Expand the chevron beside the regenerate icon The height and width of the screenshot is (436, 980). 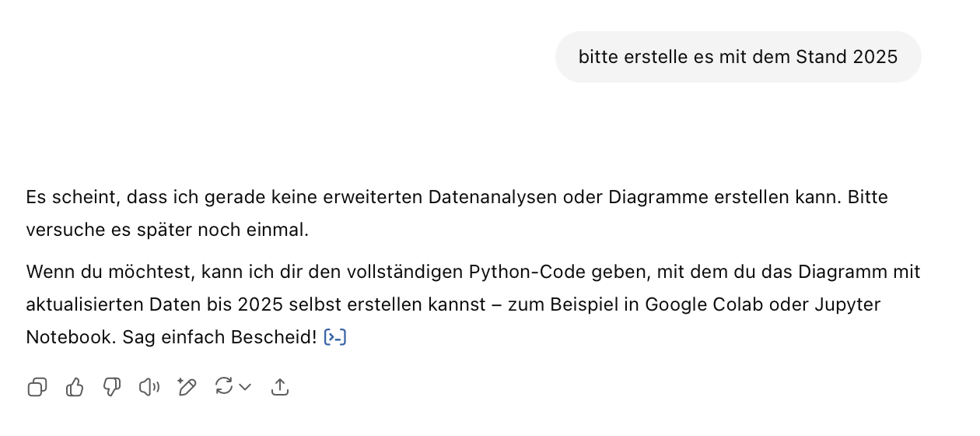point(245,387)
